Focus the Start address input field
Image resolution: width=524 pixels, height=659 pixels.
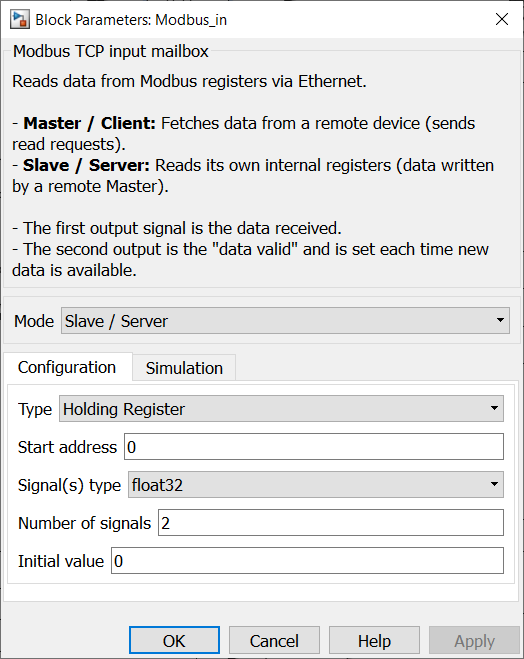pyautogui.click(x=314, y=447)
